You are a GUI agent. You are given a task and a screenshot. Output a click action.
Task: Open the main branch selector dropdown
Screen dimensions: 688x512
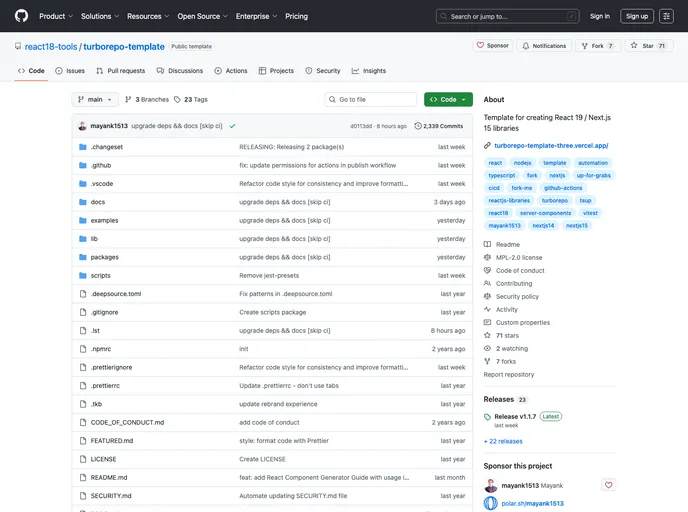pos(95,100)
